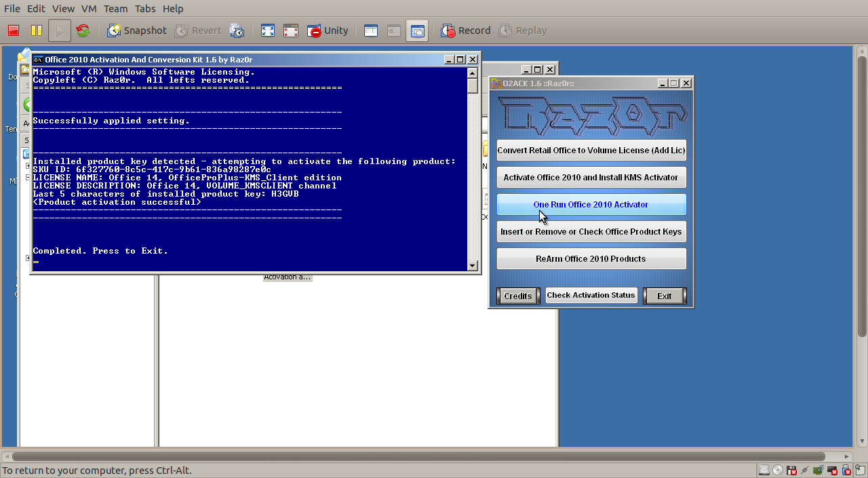Click the Quick Switch mode icon
The width and height of the screenshot is (868, 478).
pyautogui.click(x=291, y=31)
